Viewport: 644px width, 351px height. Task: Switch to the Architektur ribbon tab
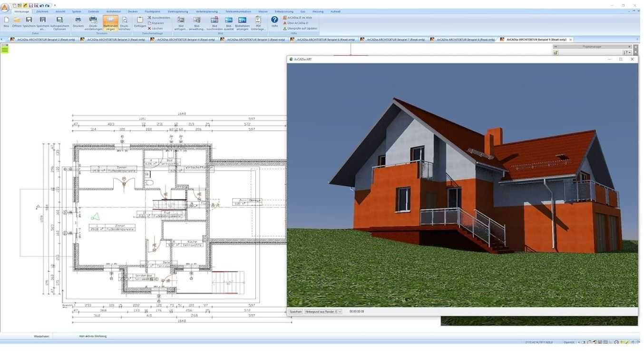[113, 11]
